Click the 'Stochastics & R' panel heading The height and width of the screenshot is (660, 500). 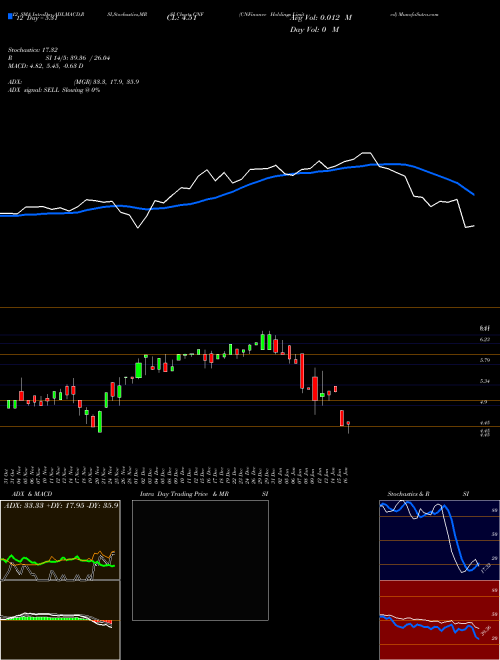(408, 494)
